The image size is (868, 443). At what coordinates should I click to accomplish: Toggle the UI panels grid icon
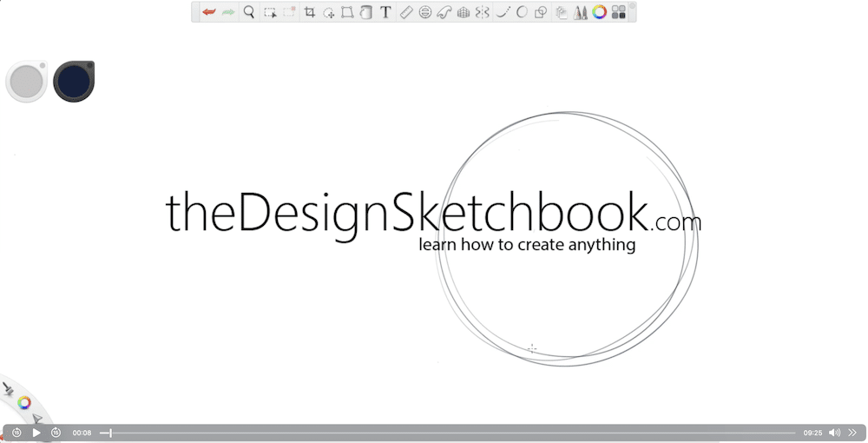(619, 12)
